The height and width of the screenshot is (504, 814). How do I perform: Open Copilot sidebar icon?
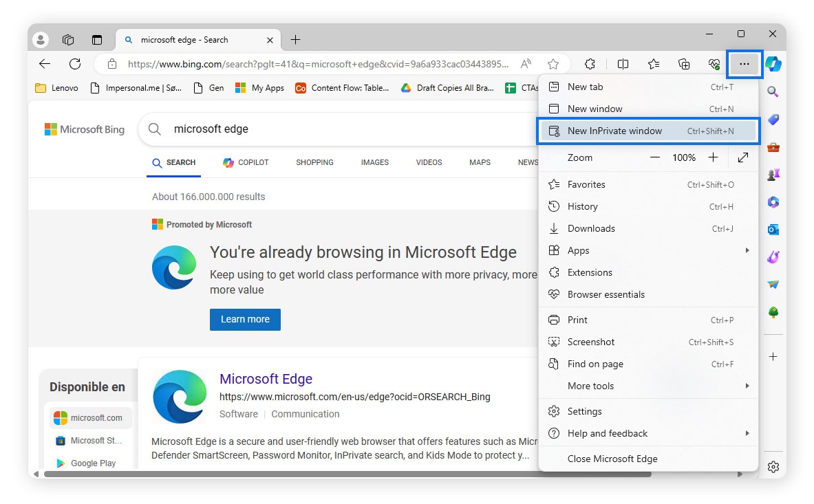pos(773,64)
